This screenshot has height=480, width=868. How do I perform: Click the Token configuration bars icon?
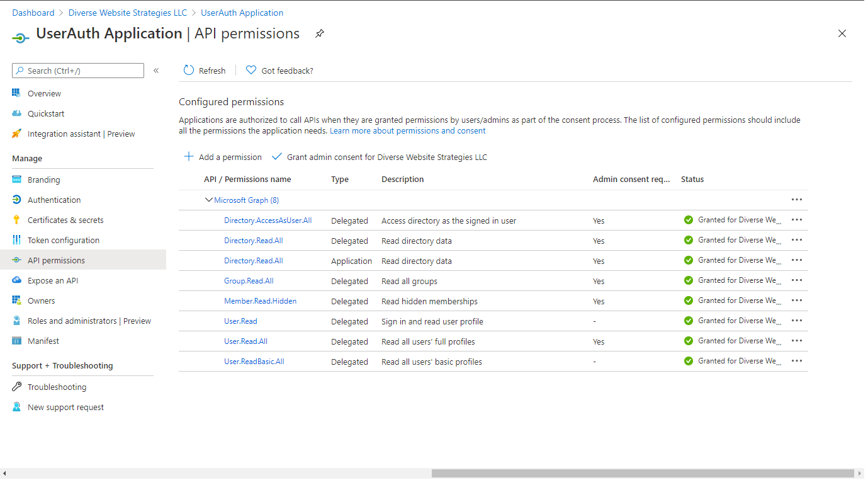[x=16, y=240]
